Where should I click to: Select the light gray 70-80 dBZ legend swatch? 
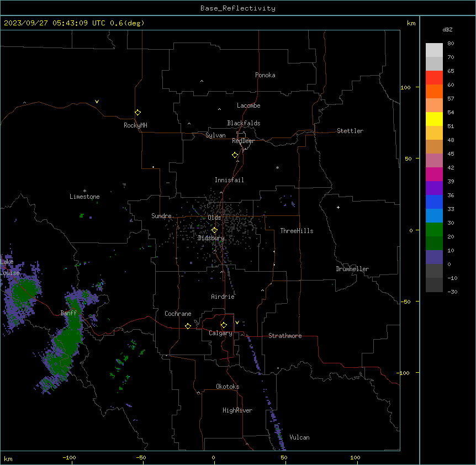point(434,50)
